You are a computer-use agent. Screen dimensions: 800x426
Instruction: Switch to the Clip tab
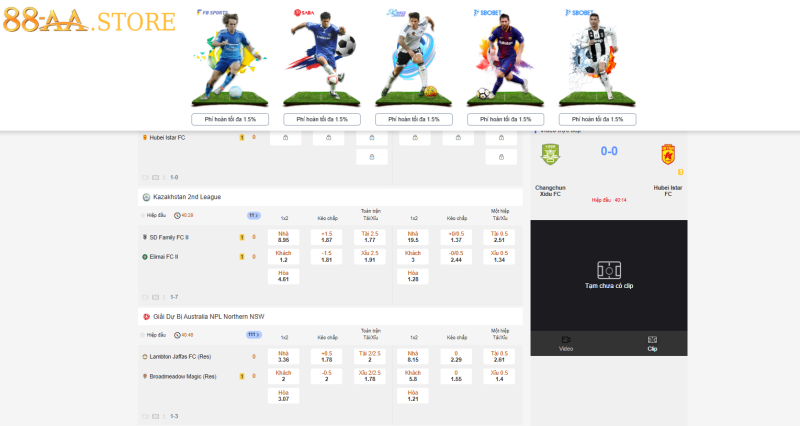tap(652, 343)
